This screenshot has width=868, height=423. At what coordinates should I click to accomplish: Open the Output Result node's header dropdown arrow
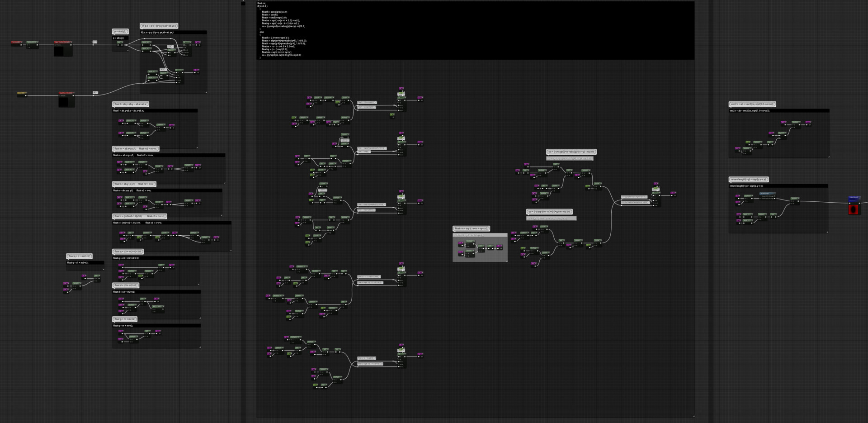(x=860, y=199)
